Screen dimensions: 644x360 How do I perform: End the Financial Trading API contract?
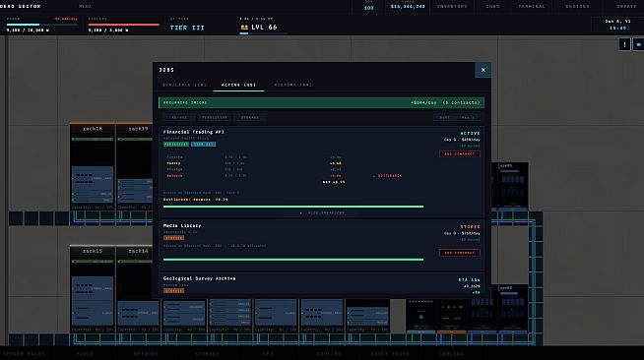pos(460,153)
